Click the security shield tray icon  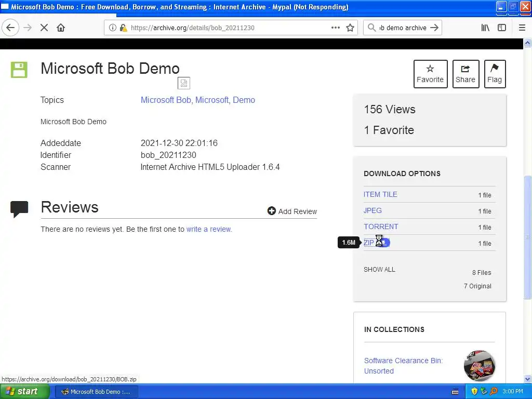click(x=474, y=392)
